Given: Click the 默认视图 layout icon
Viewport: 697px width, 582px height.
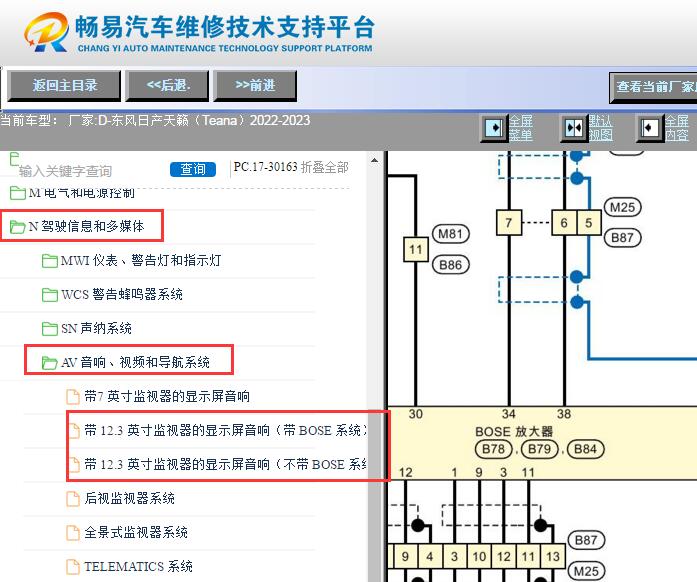Looking at the screenshot, I should tap(574, 128).
